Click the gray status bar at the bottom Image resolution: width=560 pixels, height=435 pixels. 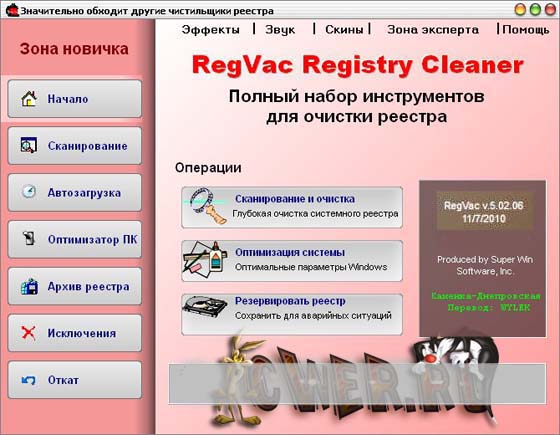click(x=357, y=384)
